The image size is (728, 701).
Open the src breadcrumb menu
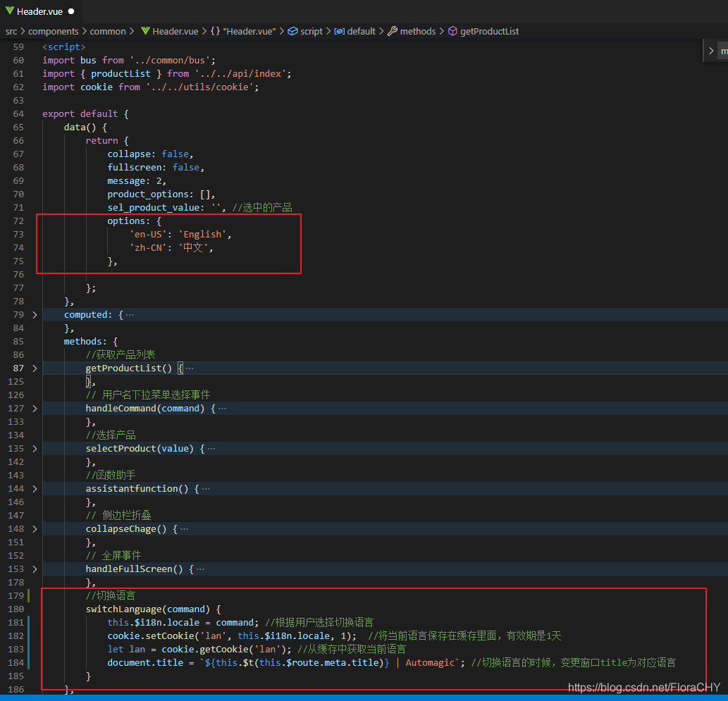click(x=11, y=31)
